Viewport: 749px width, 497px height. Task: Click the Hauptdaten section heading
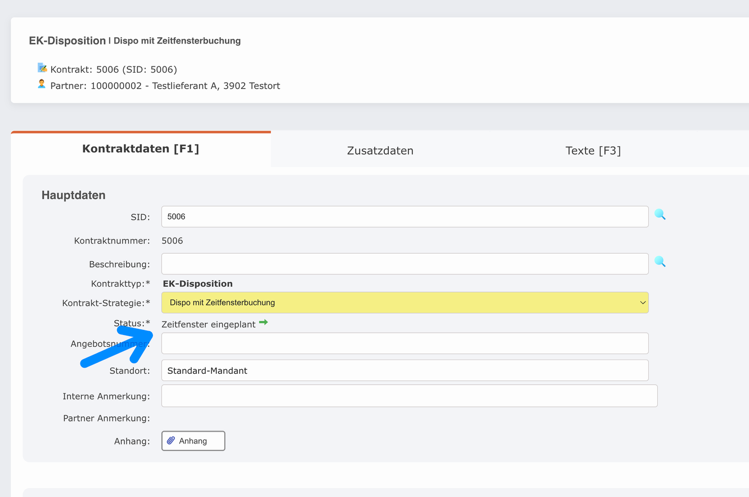coord(73,196)
